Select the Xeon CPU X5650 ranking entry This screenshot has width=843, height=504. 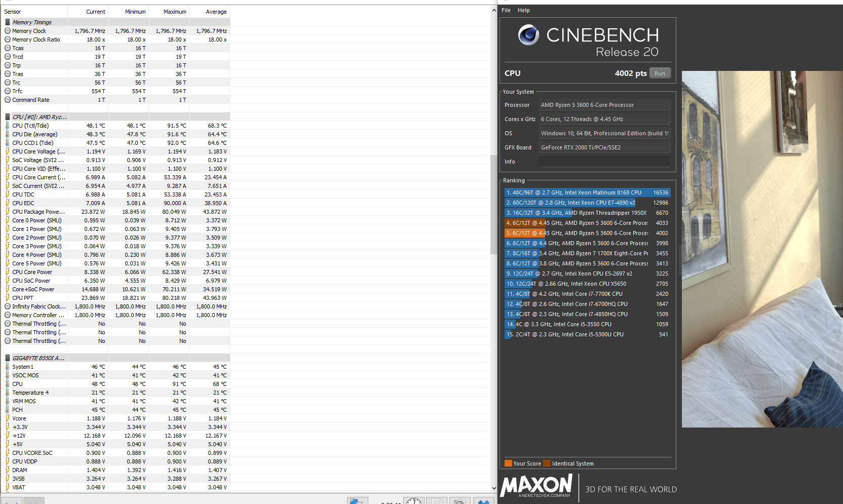pyautogui.click(x=588, y=284)
